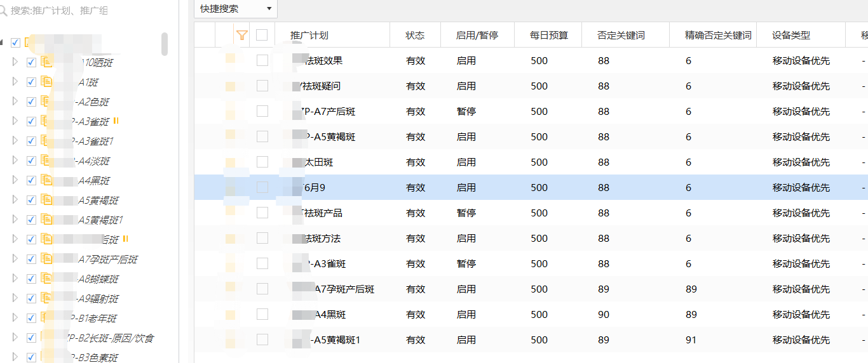Uncheck the A8蝴蝶斑 tree checkbox
This screenshot has height=363, width=868.
click(x=31, y=279)
